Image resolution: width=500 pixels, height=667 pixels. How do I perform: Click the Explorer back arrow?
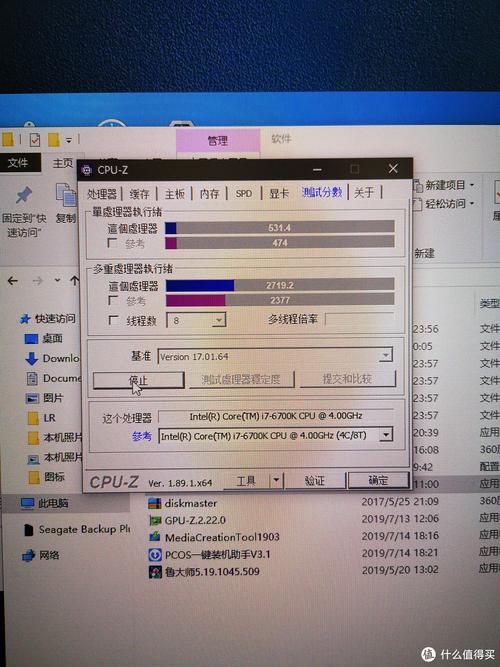coord(13,281)
